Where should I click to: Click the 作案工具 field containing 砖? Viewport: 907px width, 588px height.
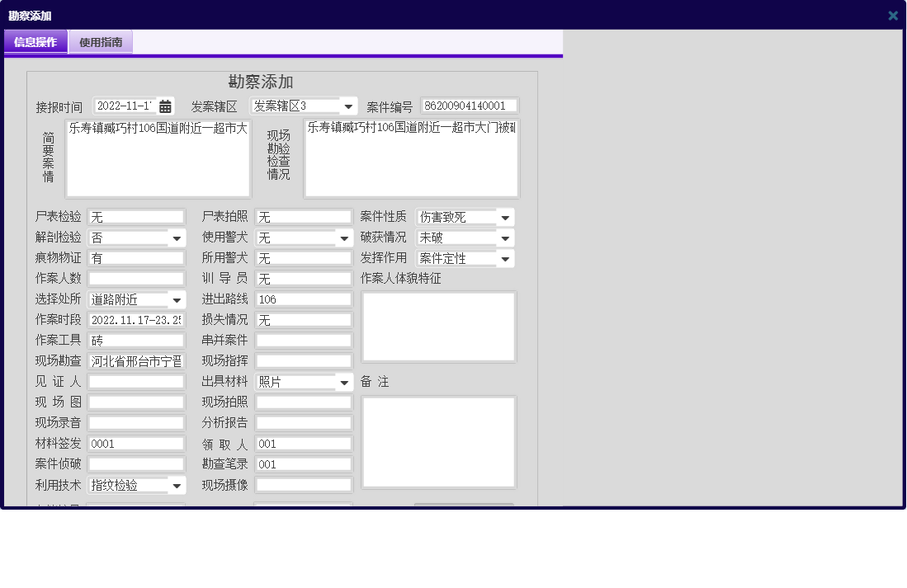coord(136,340)
